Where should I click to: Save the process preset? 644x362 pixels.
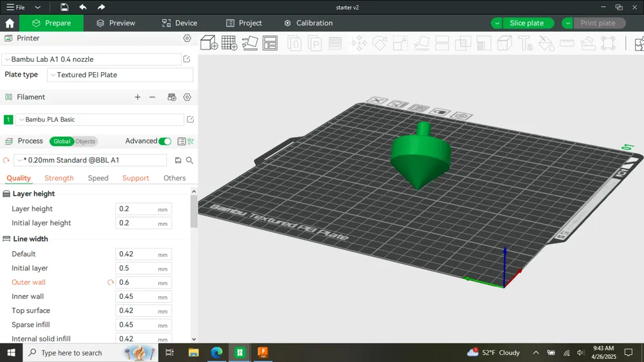click(178, 160)
